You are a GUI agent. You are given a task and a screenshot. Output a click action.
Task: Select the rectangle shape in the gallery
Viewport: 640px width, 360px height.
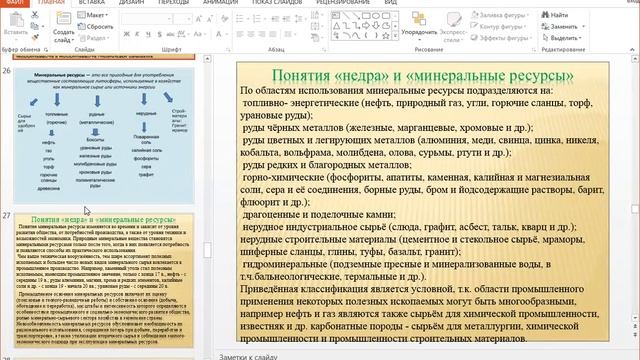click(366, 16)
